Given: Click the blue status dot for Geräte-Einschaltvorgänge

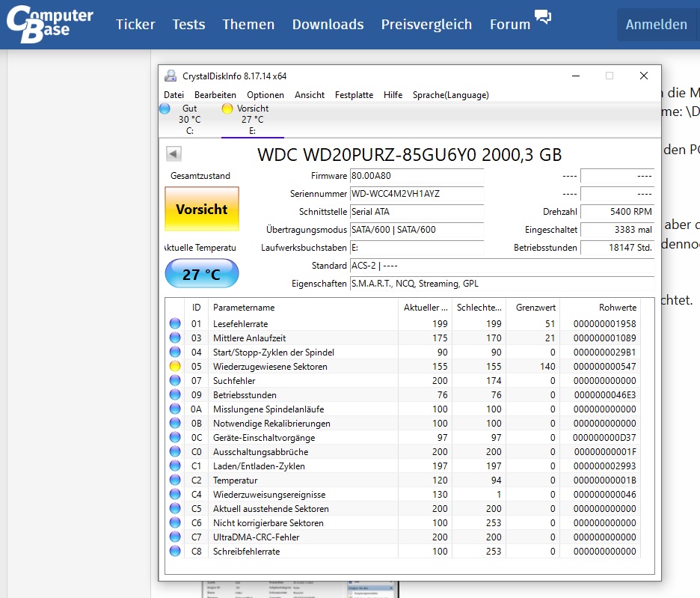Looking at the screenshot, I should 175,438.
